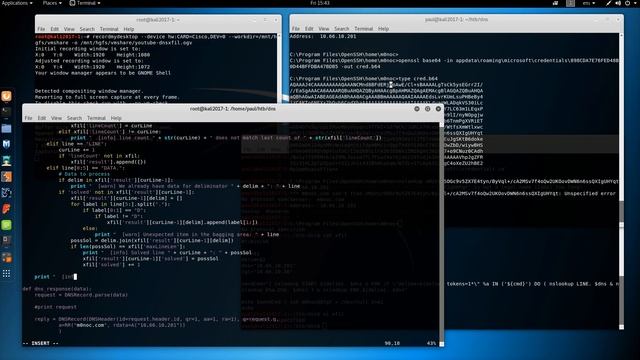The width and height of the screenshot is (640, 360).
Task: Minimize the front dns terminal window
Action: [x=417, y=109]
